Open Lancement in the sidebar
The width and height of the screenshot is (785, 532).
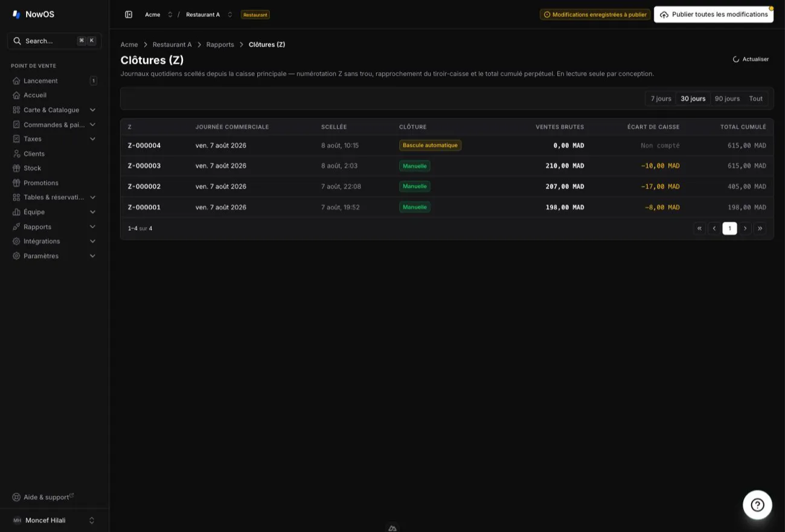click(54, 81)
